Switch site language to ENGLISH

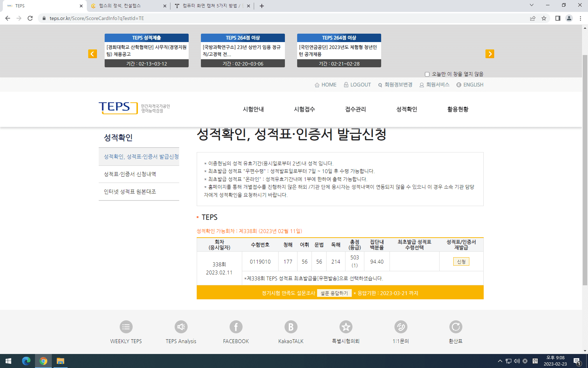coord(470,85)
